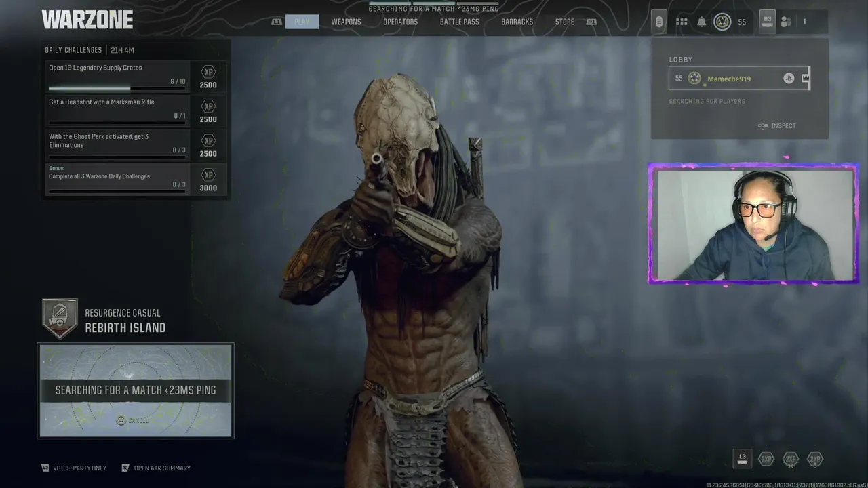Click PlayStation platform icon beside Mameche919
The width and height of the screenshot is (868, 488).
coord(788,78)
